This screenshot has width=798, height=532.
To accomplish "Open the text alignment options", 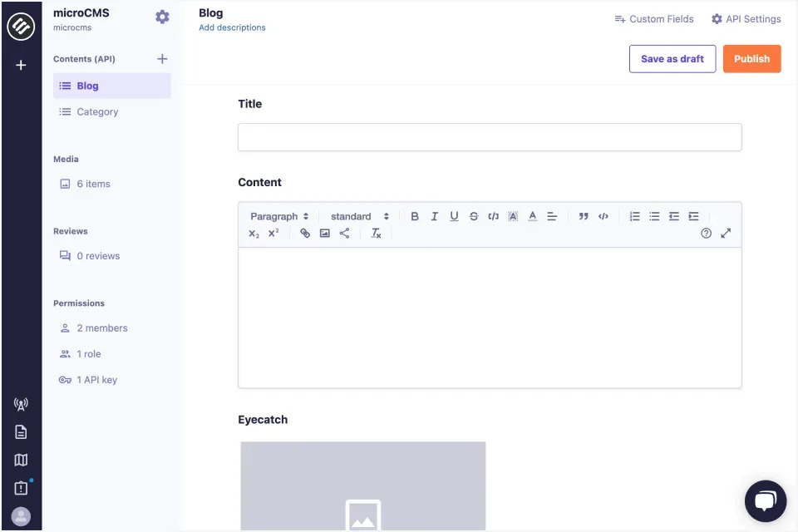I will [x=551, y=216].
